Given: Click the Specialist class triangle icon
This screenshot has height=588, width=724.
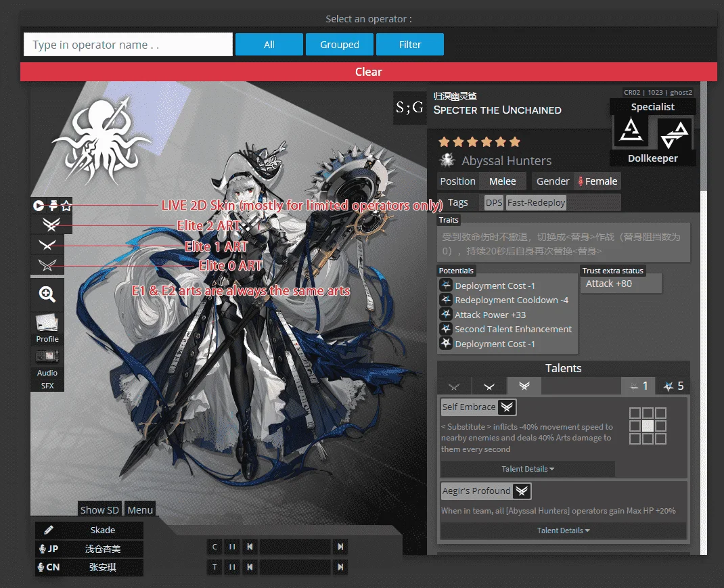Looking at the screenshot, I should 631,129.
